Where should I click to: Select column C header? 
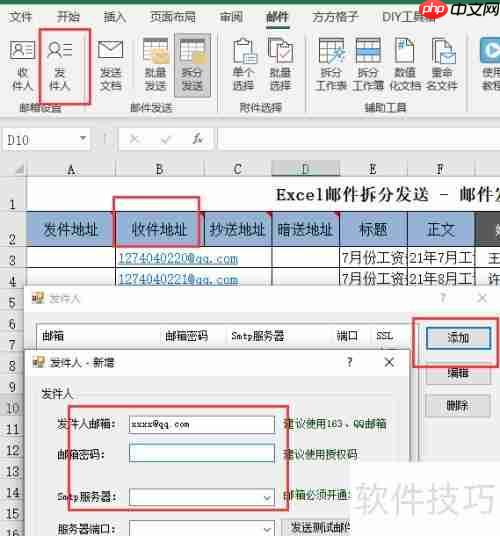[238, 169]
